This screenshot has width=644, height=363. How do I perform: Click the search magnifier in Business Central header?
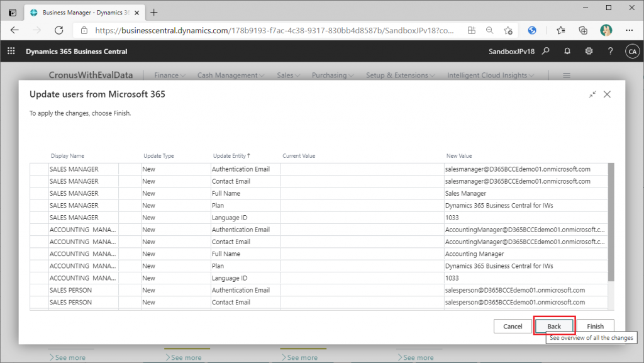coord(545,51)
